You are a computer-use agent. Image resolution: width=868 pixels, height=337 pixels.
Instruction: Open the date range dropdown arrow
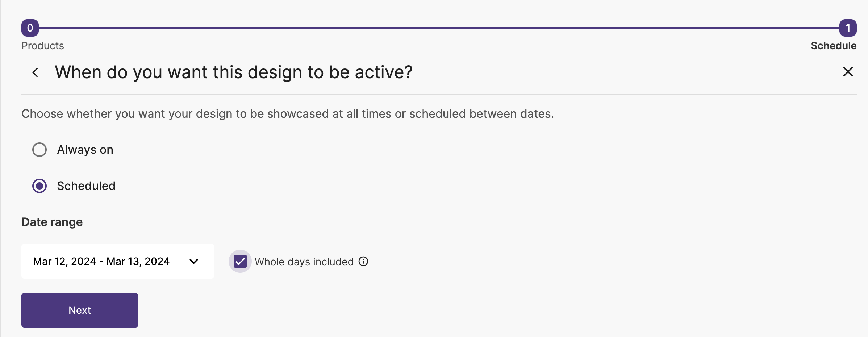[194, 261]
